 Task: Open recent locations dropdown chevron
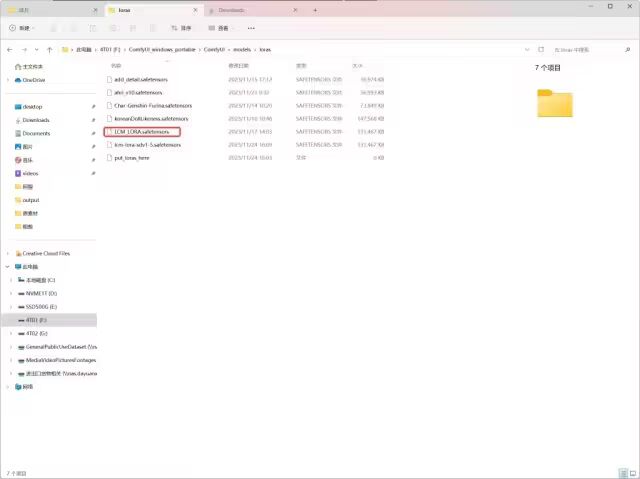(x=37, y=50)
